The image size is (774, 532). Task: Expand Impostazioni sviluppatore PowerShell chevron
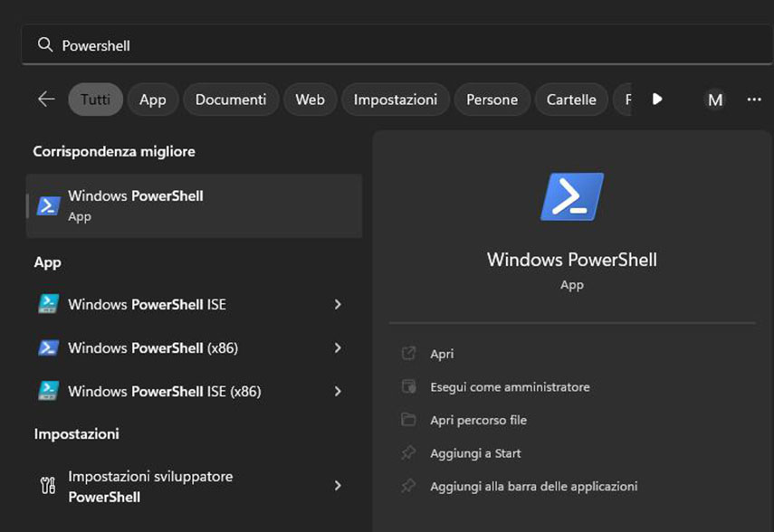click(x=338, y=486)
